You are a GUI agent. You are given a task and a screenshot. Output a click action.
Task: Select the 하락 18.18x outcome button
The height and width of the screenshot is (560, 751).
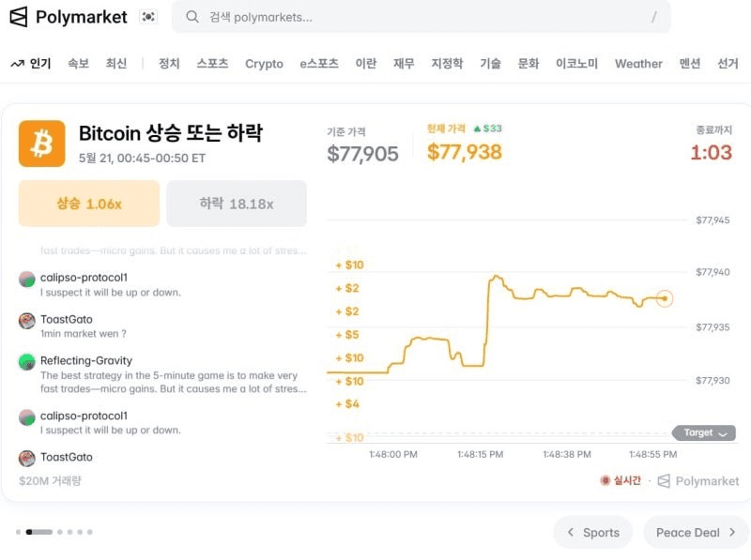(237, 204)
